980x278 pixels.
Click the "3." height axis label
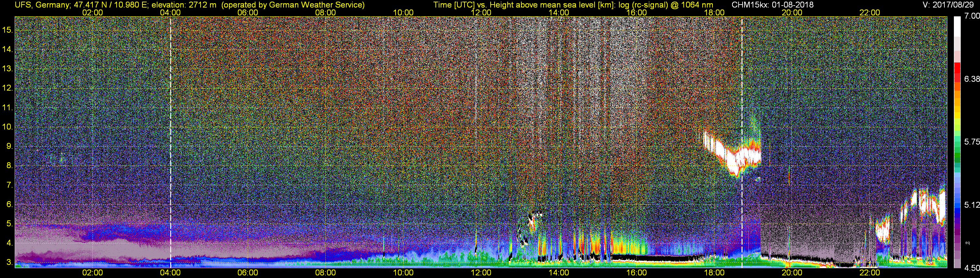pos(9,263)
